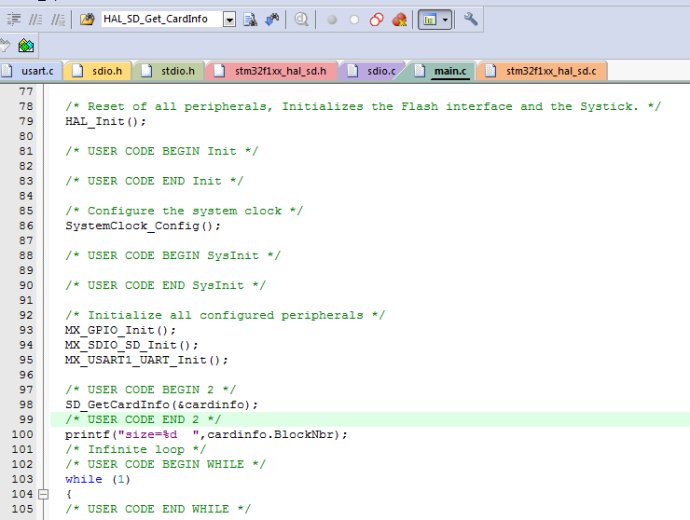This screenshot has height=520, width=690.
Task: Click the uncomment selection toolbar icon
Action: click(x=58, y=19)
